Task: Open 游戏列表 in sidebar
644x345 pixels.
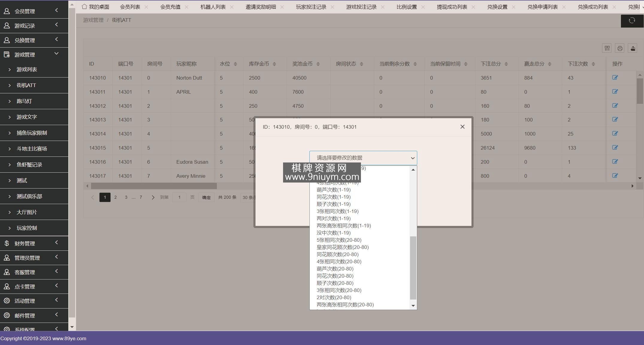Action: (x=34, y=69)
